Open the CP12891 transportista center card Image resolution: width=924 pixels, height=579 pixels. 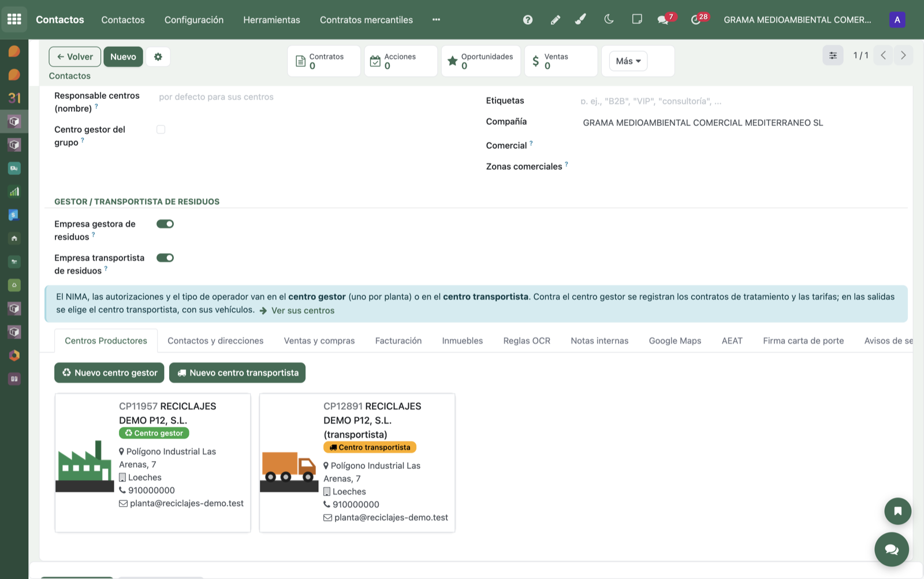[x=357, y=463]
